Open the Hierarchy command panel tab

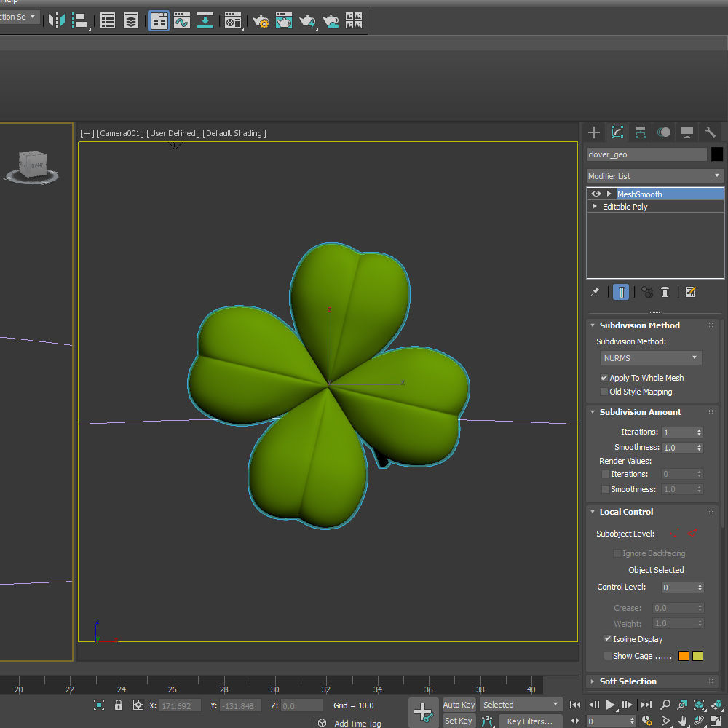point(641,132)
